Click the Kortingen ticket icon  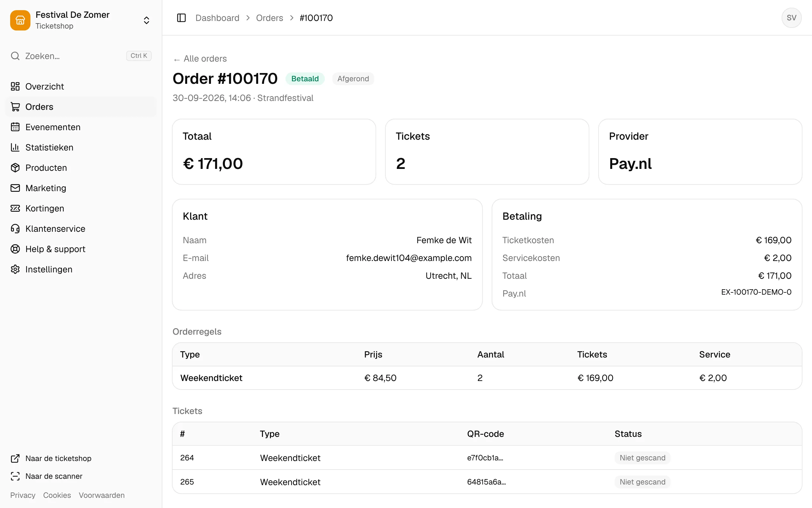pos(15,208)
